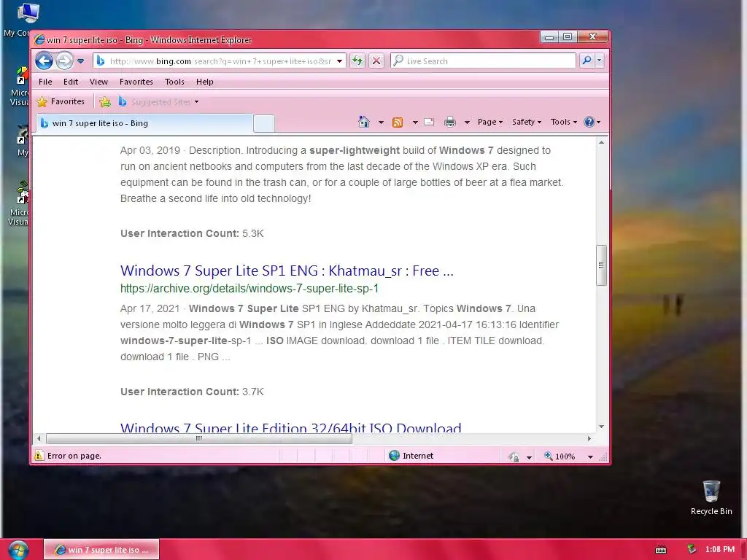Go to Home page icon
Screen dimensions: 747x560
(363, 122)
